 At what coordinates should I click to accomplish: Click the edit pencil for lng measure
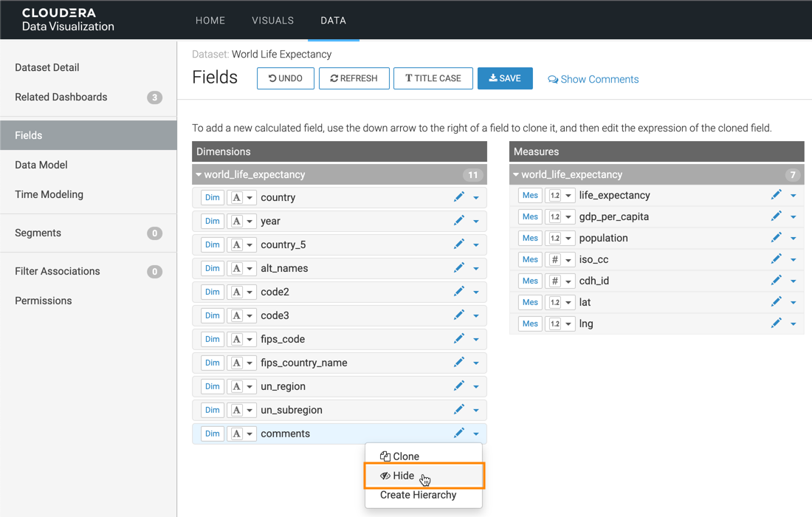point(776,323)
